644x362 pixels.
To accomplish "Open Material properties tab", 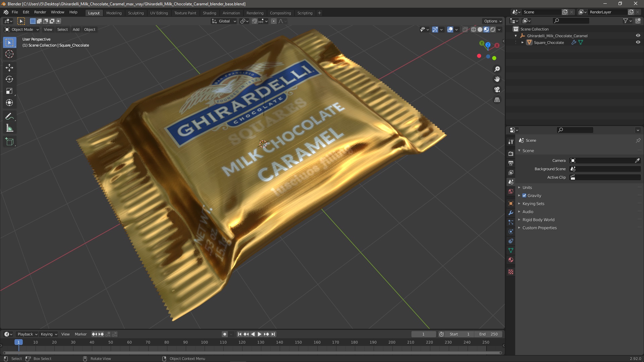I will [x=511, y=260].
